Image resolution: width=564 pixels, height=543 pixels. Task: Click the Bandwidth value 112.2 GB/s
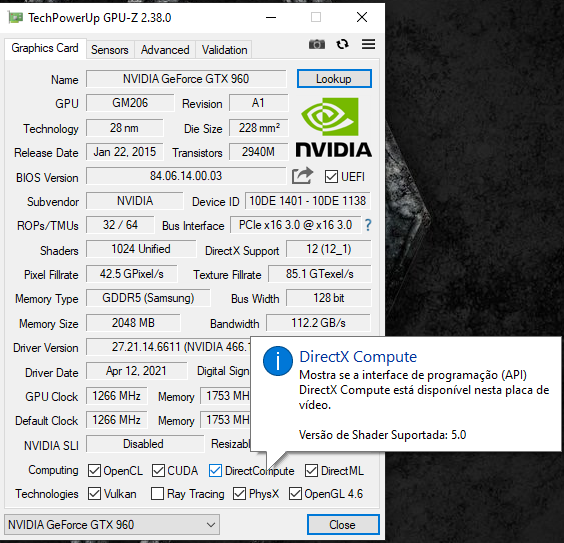(x=318, y=323)
